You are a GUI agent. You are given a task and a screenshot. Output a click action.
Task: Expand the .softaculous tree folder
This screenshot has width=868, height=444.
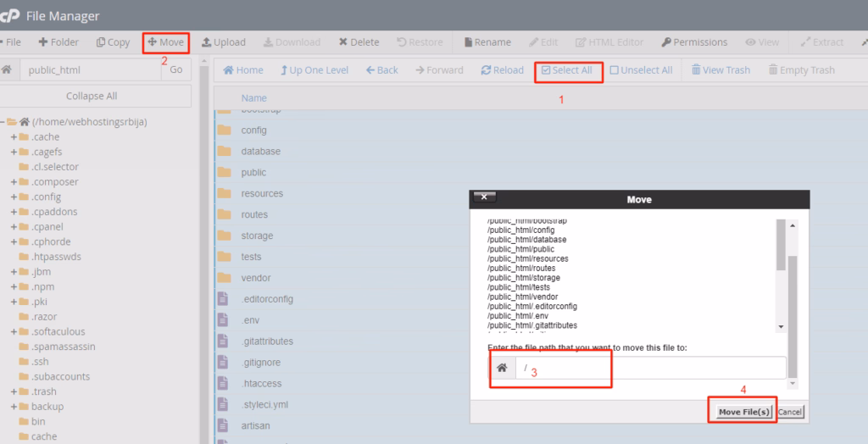pos(14,331)
